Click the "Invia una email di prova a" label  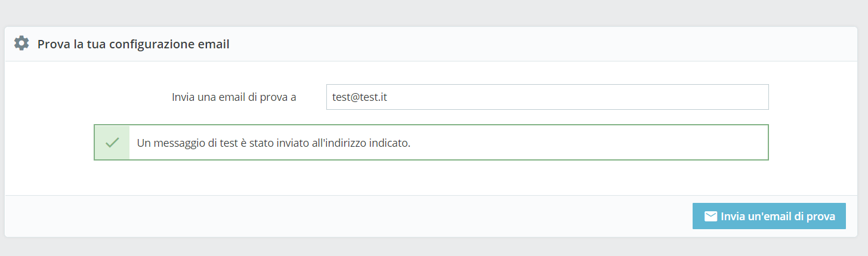(x=234, y=97)
